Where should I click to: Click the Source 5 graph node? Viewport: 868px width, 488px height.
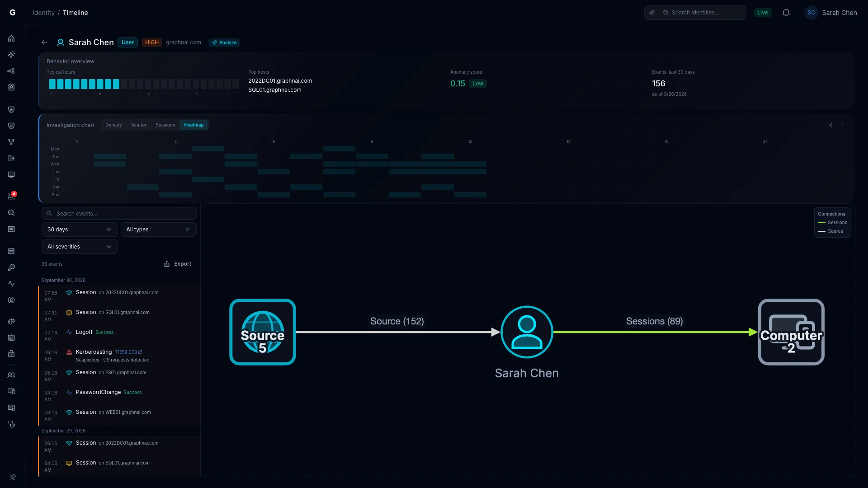[x=263, y=332]
